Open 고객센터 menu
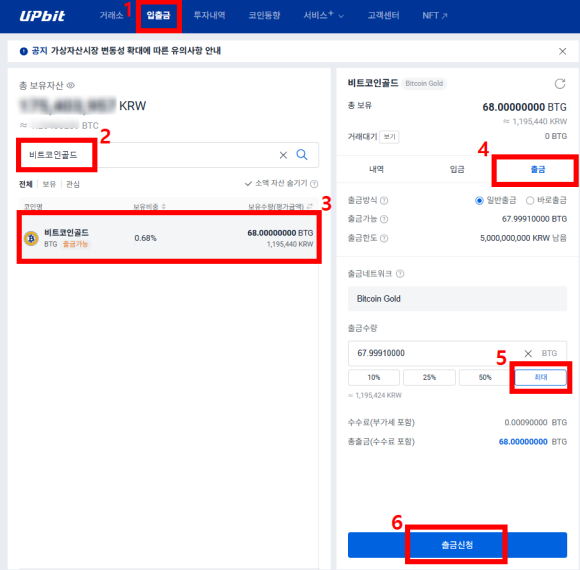 (x=383, y=16)
